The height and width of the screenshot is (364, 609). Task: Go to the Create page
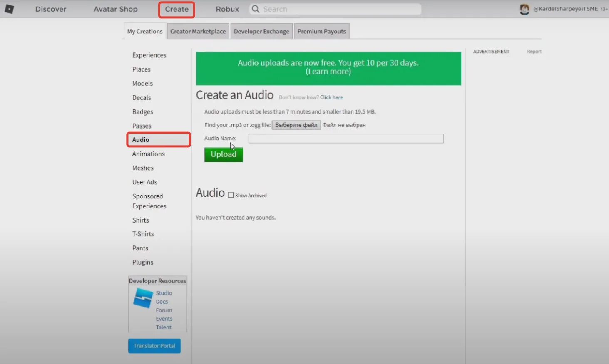point(176,9)
